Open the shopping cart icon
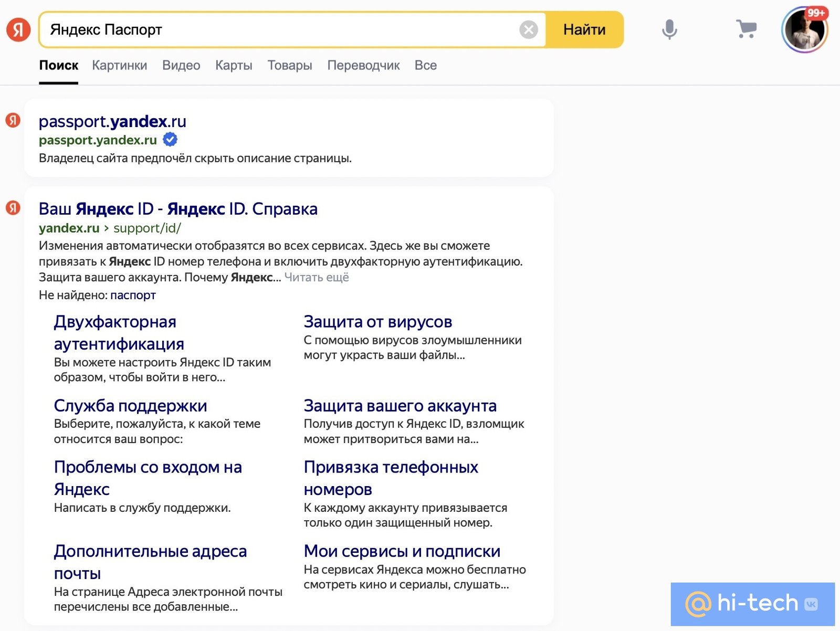 tap(746, 29)
